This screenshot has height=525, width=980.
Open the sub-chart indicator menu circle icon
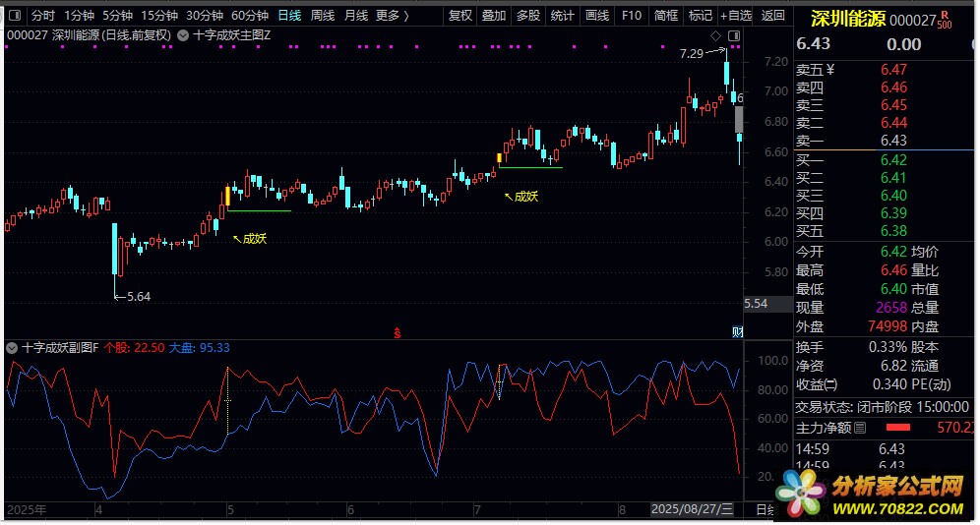12,348
